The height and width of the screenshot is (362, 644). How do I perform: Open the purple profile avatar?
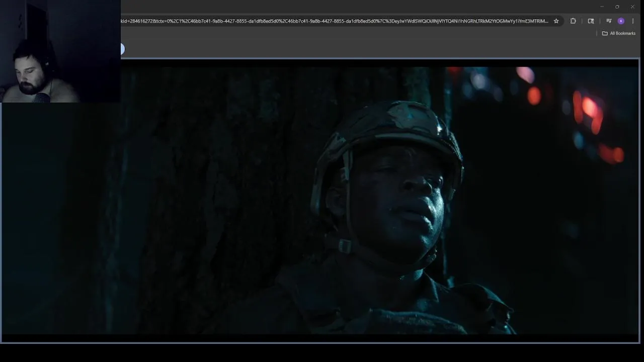pos(621,21)
